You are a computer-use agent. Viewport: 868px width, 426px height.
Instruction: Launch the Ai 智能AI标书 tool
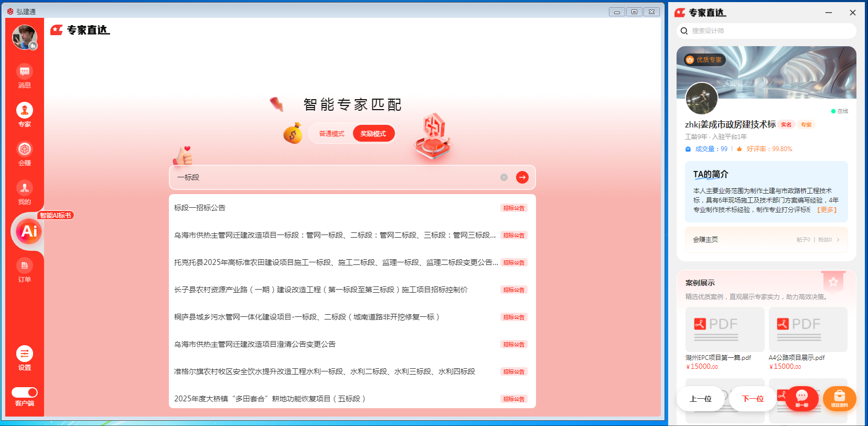click(x=29, y=231)
